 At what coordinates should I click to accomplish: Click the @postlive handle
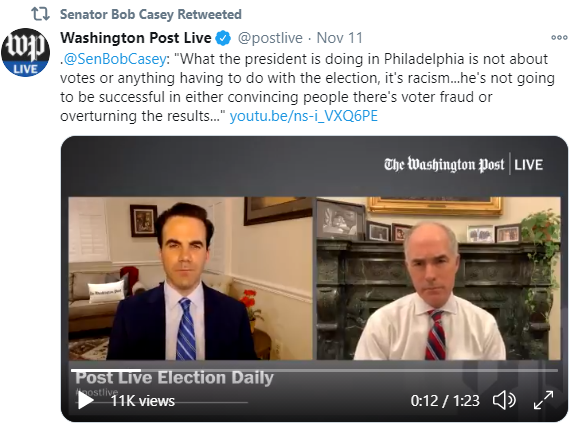click(270, 38)
